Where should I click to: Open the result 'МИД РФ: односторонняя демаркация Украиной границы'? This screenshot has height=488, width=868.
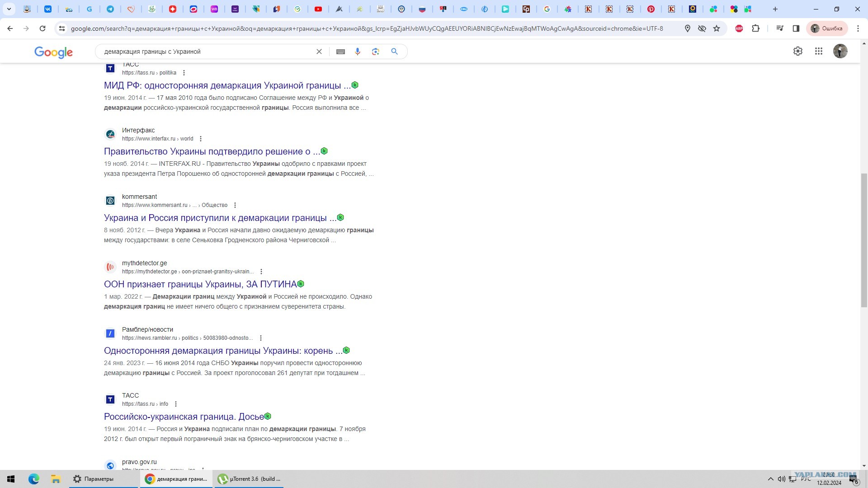227,85
